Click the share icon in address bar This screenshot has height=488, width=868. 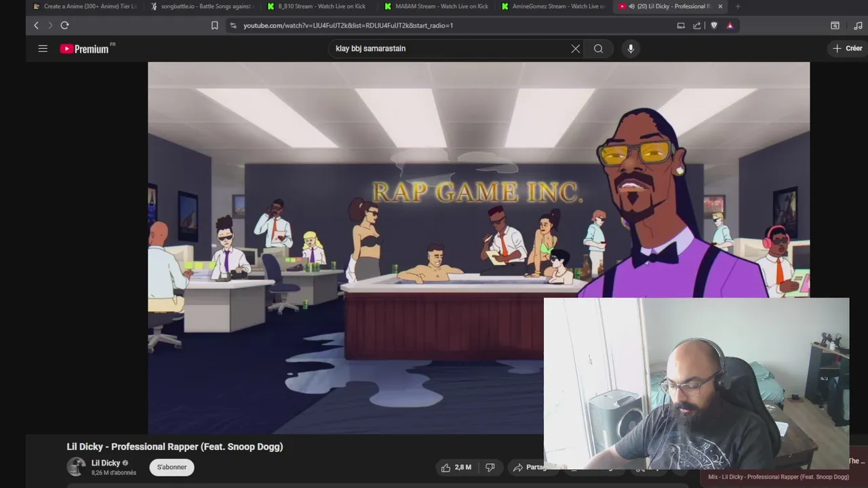pos(697,25)
